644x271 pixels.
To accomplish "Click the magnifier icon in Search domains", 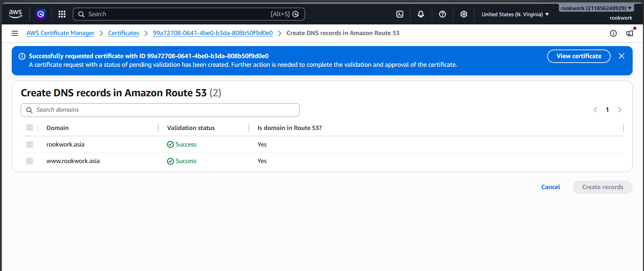I will click(x=30, y=110).
